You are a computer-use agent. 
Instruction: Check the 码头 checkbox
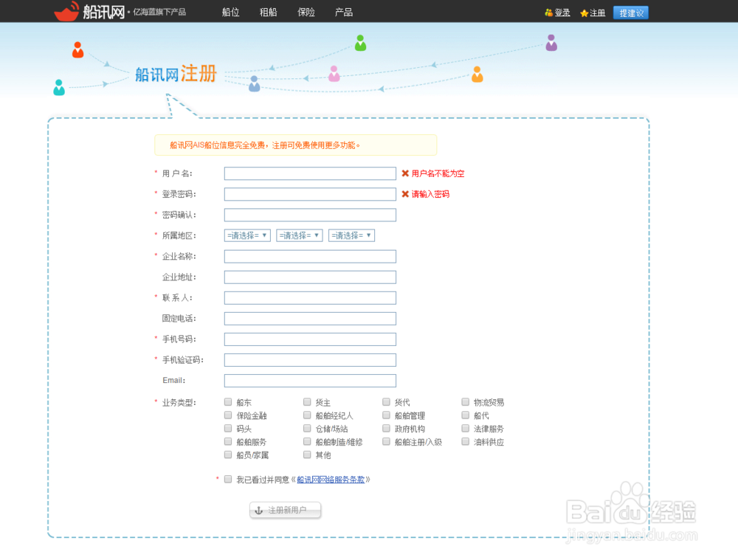coord(228,428)
